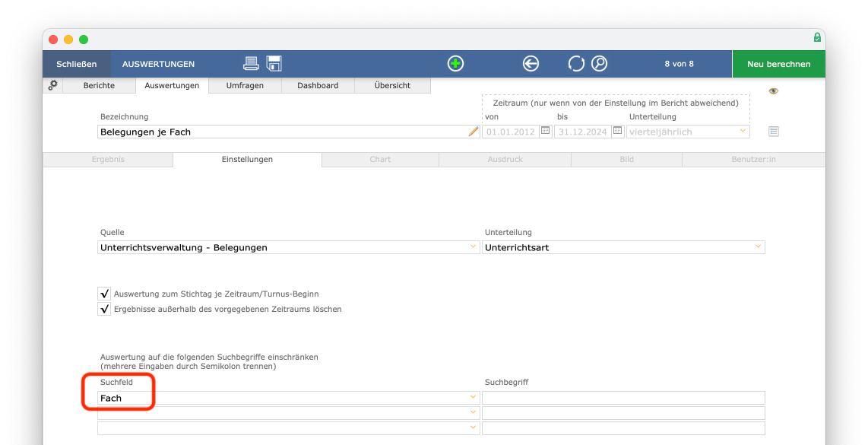Click the circular refresh icon

(576, 64)
